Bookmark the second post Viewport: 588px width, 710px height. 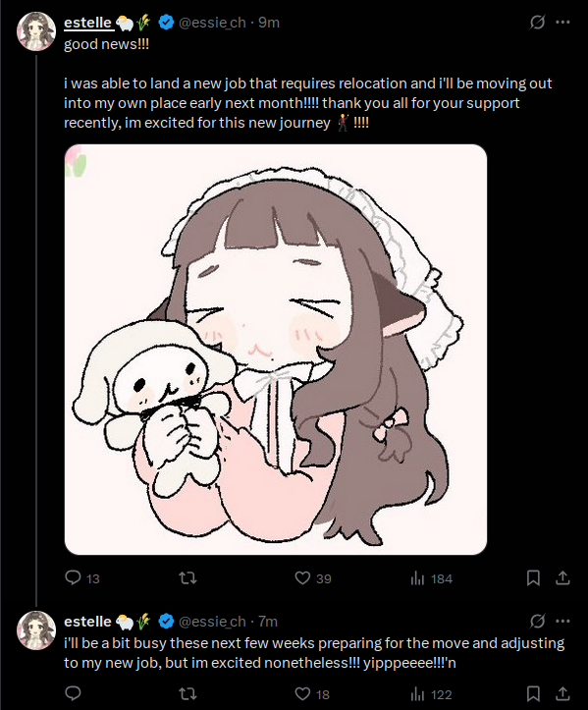[533, 693]
